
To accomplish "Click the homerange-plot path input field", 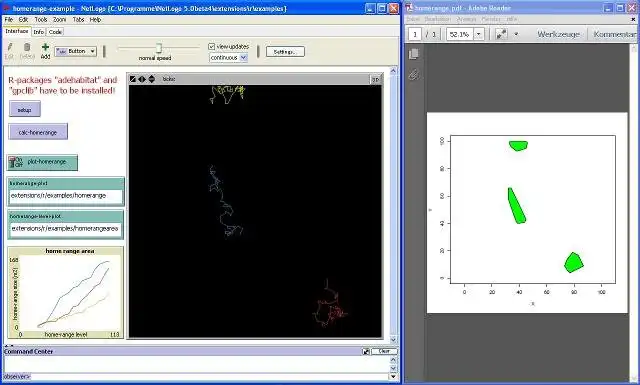I will pyautogui.click(x=65, y=196).
